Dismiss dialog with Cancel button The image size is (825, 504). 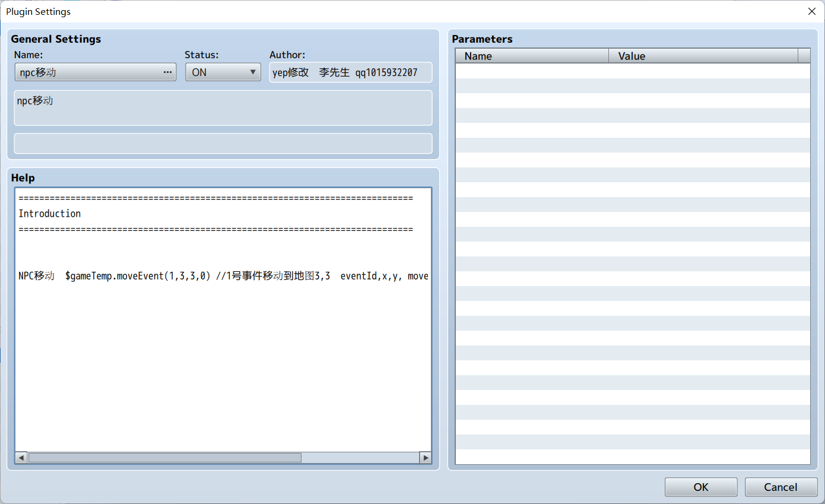pos(781,487)
